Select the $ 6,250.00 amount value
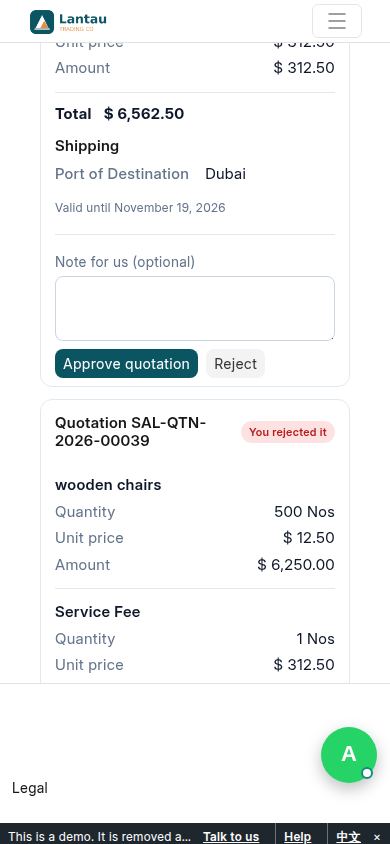Viewport: 390px width, 844px height. coord(296,565)
